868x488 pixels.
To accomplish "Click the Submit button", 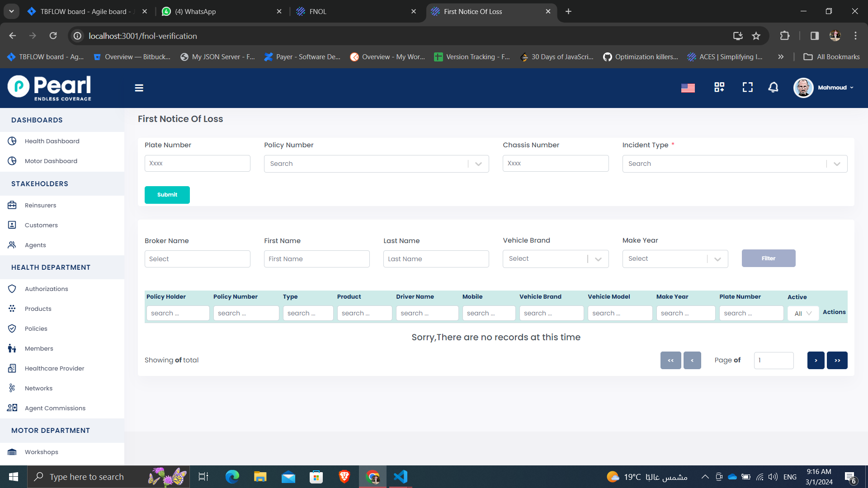I will (167, 195).
